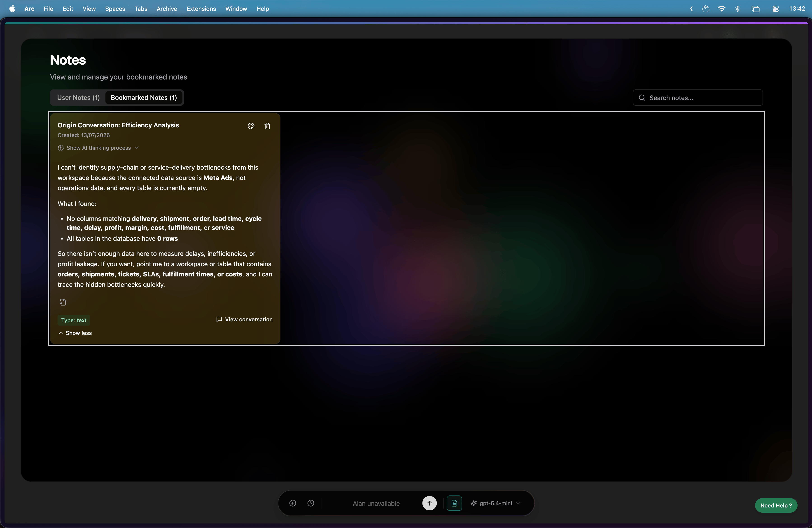Open the gpt-5.4-mini model dropdown
Image resolution: width=812 pixels, height=528 pixels.
click(496, 503)
